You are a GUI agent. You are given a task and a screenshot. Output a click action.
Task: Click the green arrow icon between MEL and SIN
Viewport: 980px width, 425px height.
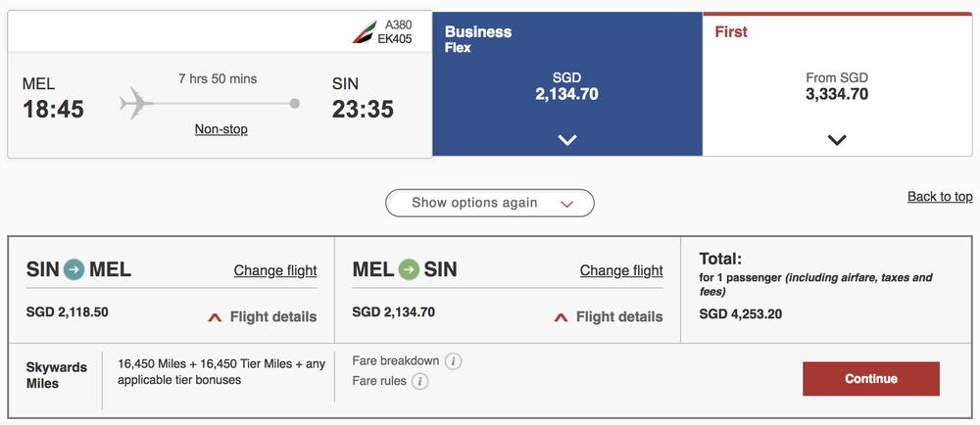(409, 269)
